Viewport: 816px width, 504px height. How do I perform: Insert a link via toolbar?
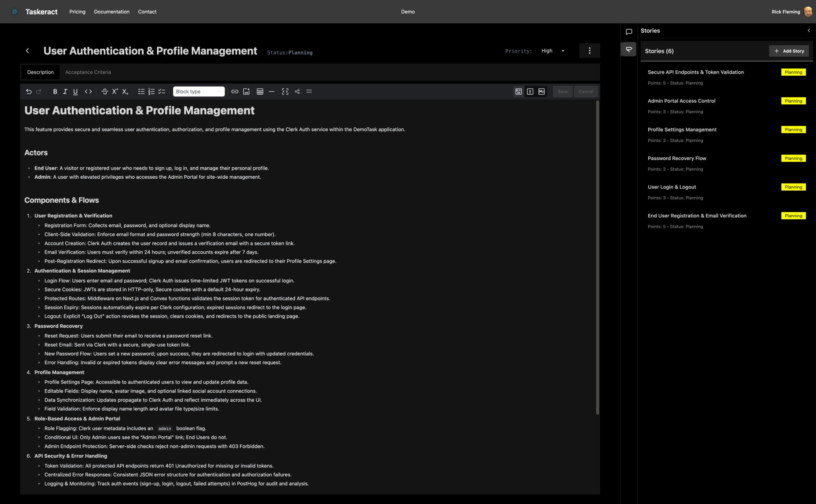click(x=235, y=92)
